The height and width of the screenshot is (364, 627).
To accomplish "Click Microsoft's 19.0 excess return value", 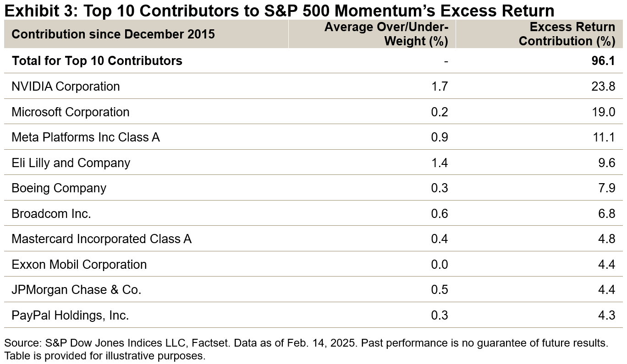I will click(x=603, y=112).
